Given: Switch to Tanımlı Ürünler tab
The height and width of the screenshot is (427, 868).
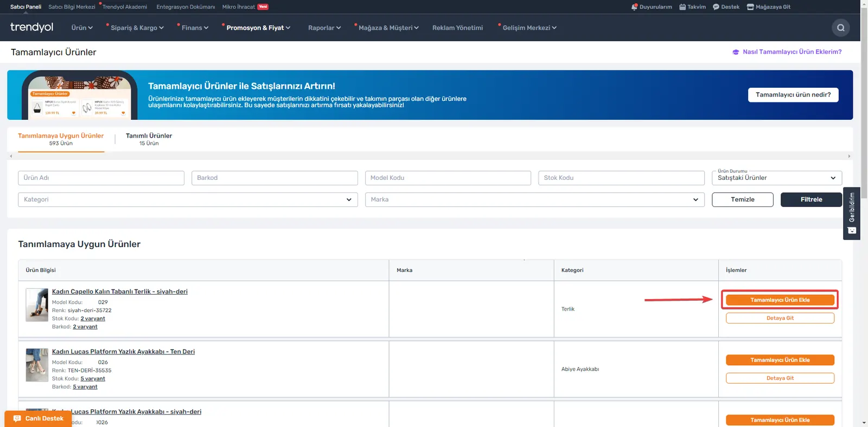Looking at the screenshot, I should (149, 139).
